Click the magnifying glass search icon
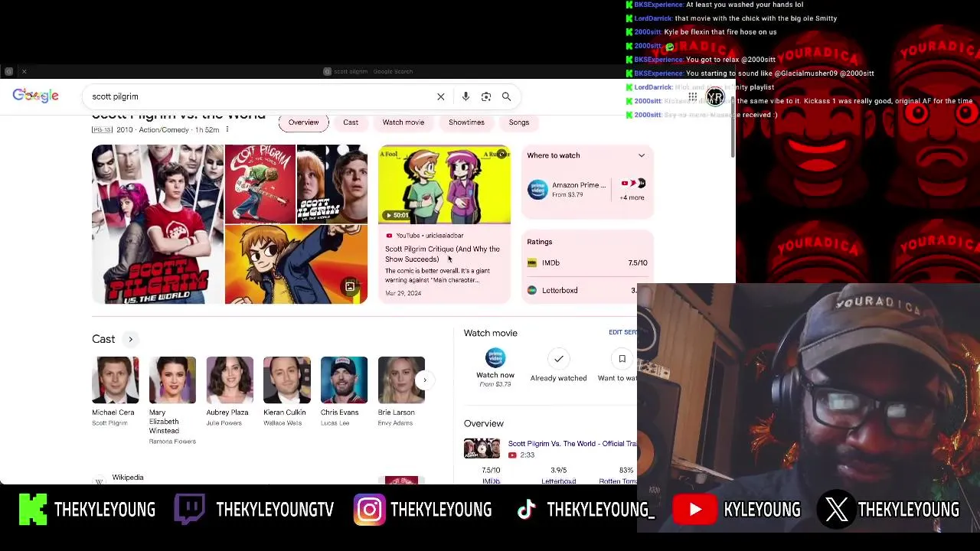The image size is (980, 551). click(506, 96)
